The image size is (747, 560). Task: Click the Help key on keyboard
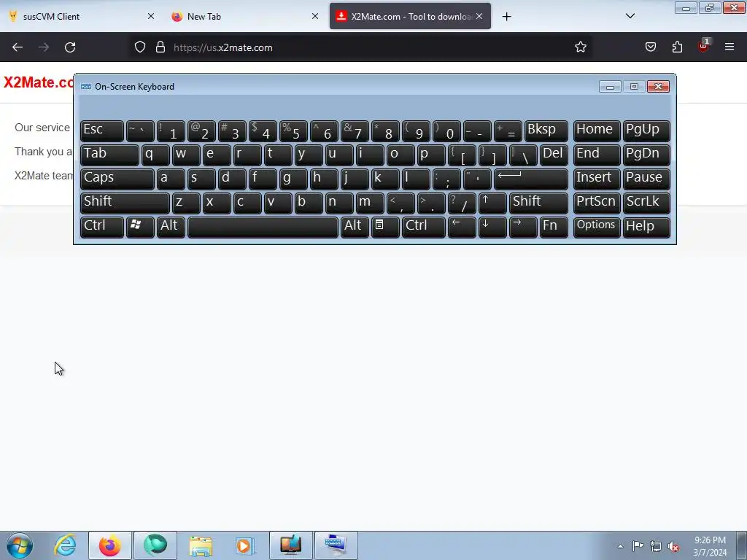tap(646, 227)
